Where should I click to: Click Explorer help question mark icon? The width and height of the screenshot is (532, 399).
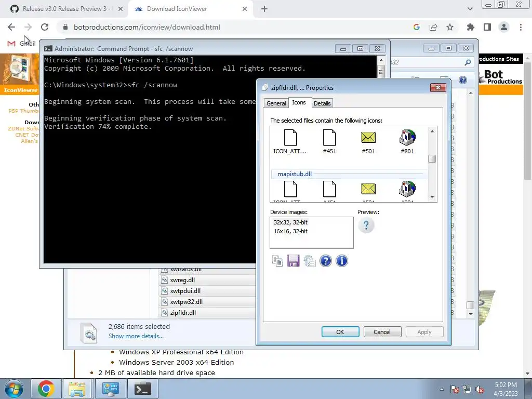click(x=463, y=80)
